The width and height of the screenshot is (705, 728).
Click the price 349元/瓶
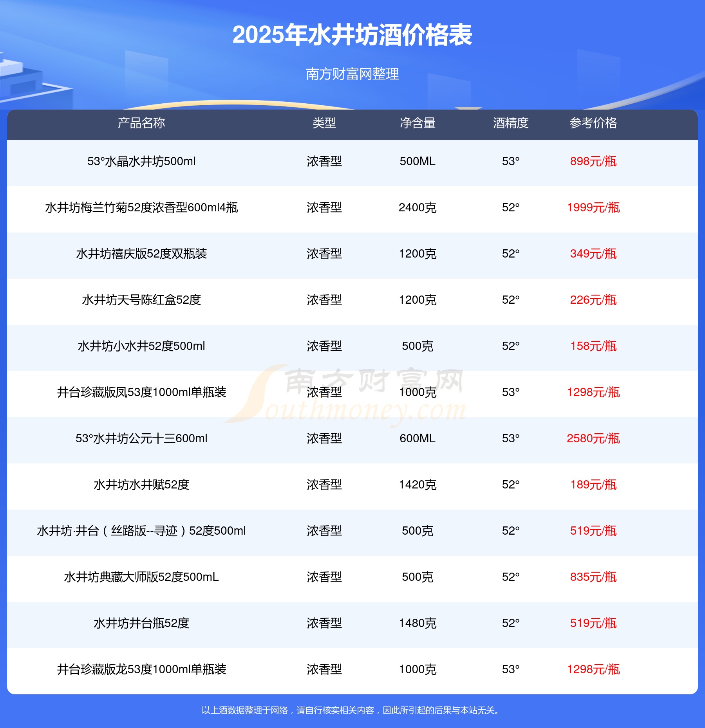tap(593, 254)
